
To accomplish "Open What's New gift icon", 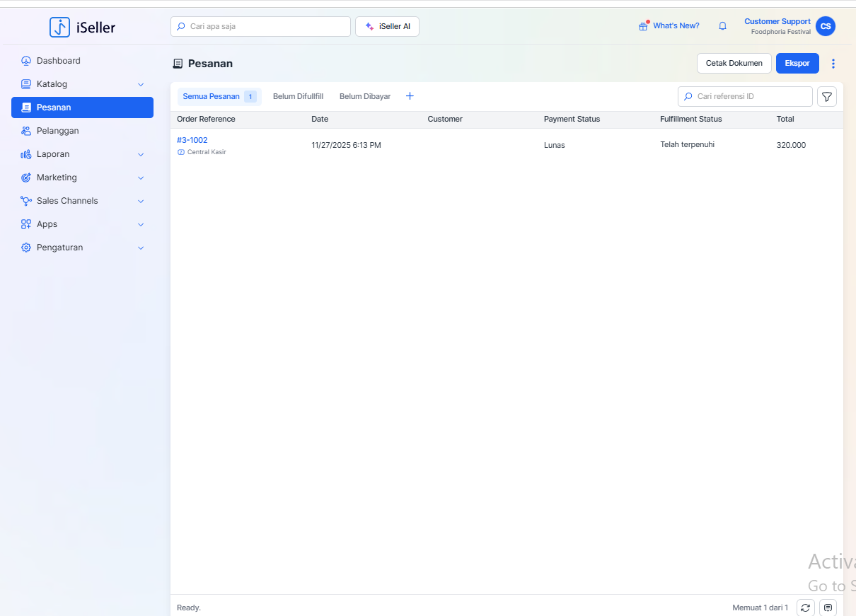I will click(x=643, y=26).
